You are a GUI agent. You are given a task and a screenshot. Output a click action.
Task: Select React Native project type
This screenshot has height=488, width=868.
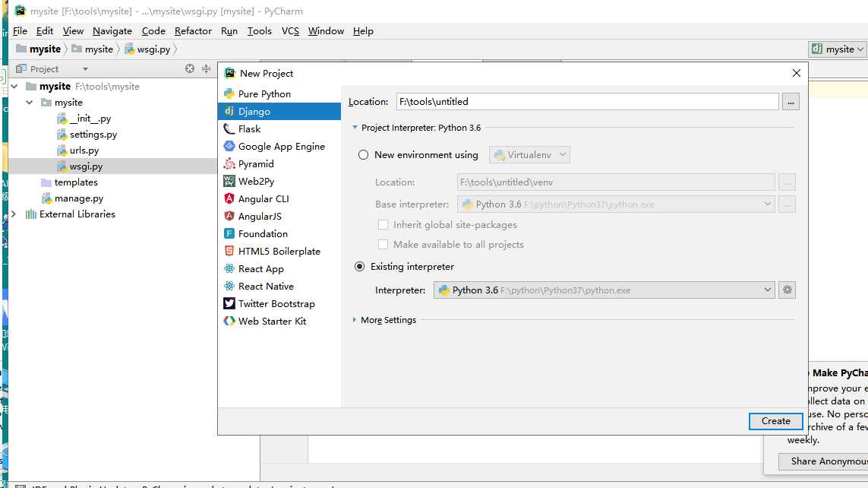pos(279,287)
